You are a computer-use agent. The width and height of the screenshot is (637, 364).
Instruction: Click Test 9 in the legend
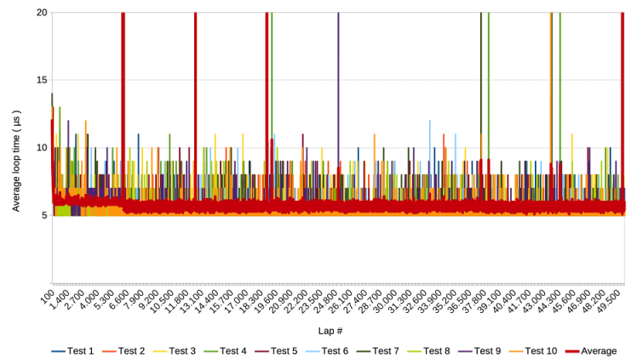[x=489, y=351]
